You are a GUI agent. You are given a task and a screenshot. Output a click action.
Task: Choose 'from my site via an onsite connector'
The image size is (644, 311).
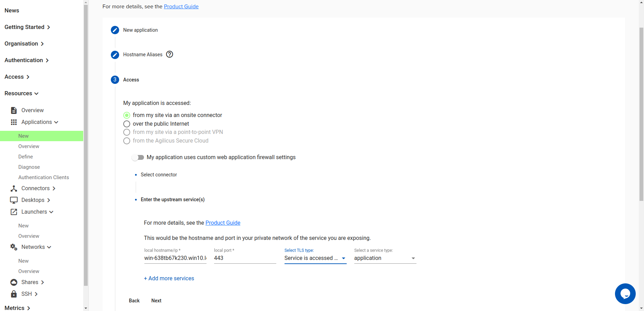click(127, 115)
